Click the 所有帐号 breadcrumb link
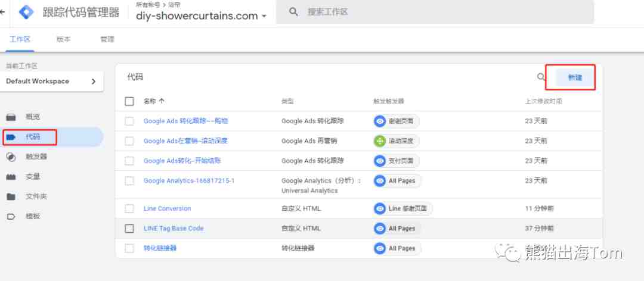 tap(148, 5)
